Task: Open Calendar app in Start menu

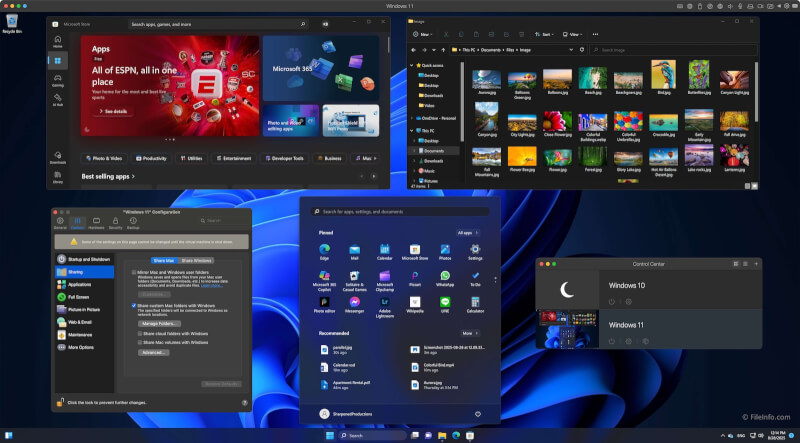Action: 385,252
